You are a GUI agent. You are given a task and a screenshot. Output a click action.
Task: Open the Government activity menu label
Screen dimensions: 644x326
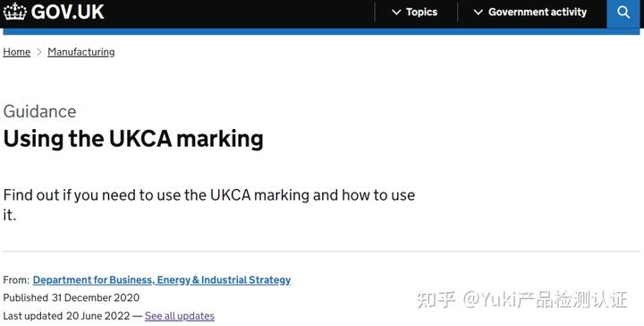tap(538, 13)
